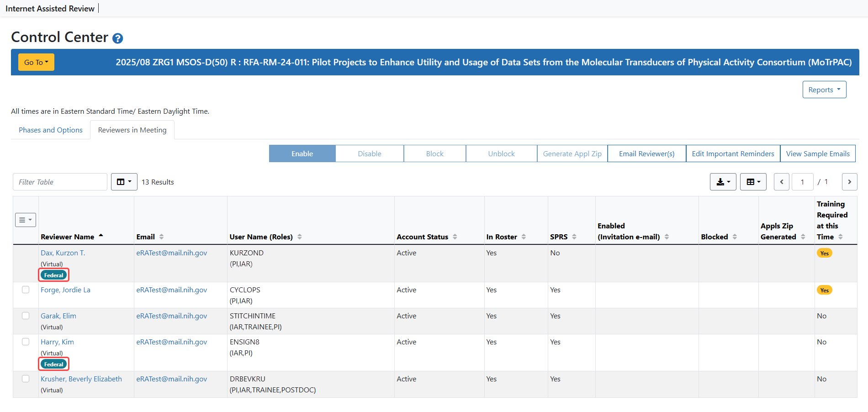Viewport: 868px width, 412px height.
Task: Sort the Account Status column
Action: tap(455, 237)
